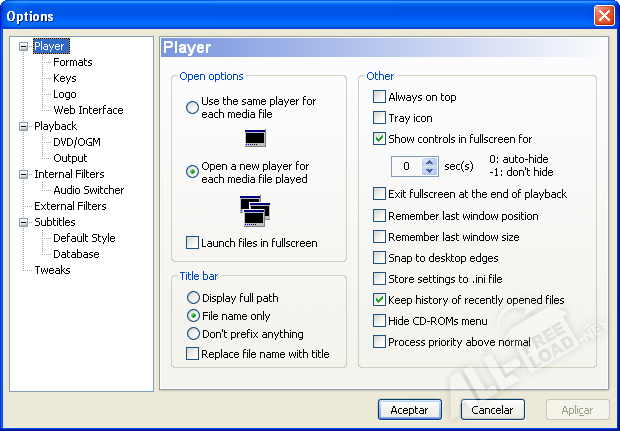Collapse the Player tree node
The image size is (620, 431).
coord(24,46)
